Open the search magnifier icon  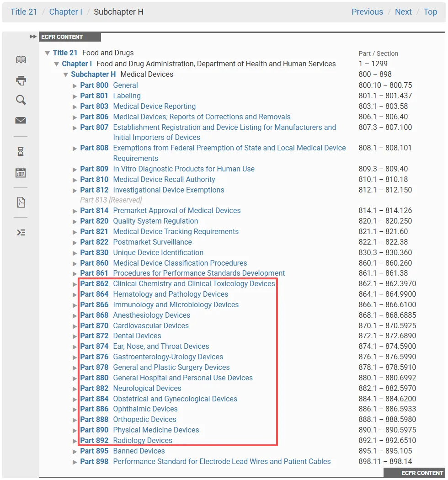(21, 100)
